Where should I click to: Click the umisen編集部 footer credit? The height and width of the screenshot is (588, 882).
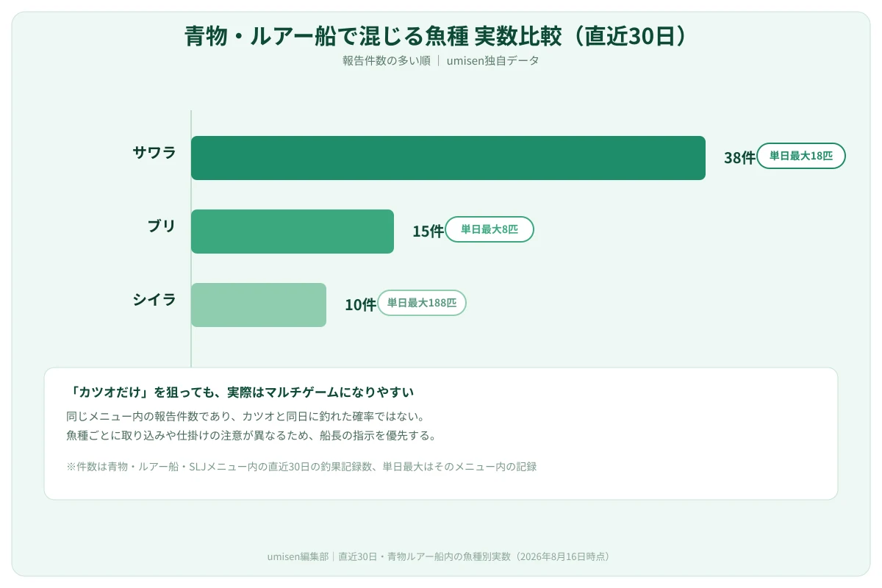300,556
